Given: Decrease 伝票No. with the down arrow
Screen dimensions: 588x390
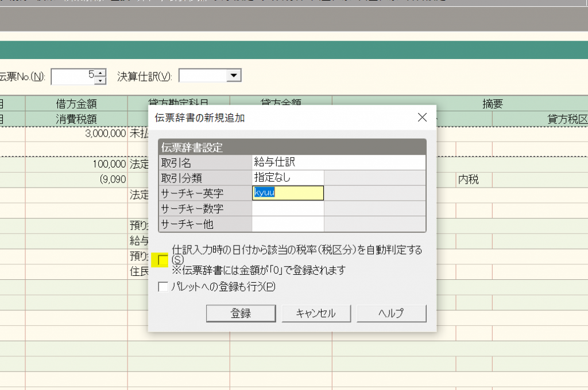Looking at the screenshot, I should 101,80.
